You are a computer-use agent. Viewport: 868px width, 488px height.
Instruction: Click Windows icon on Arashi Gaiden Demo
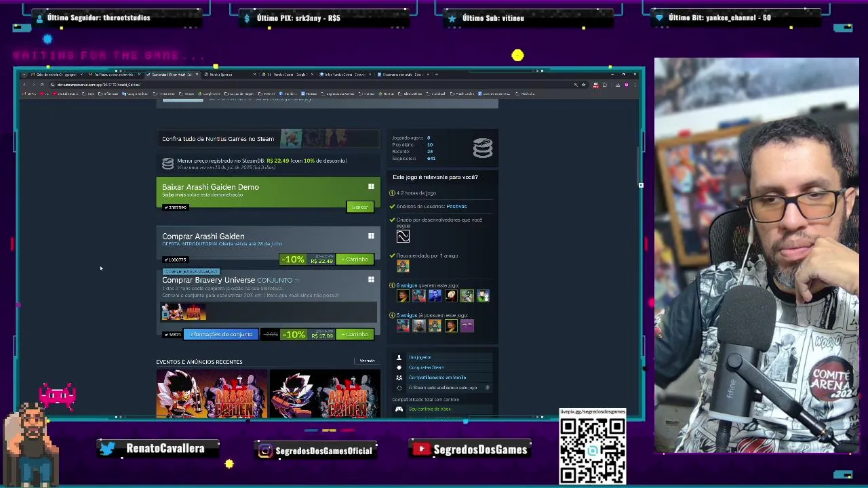point(371,186)
